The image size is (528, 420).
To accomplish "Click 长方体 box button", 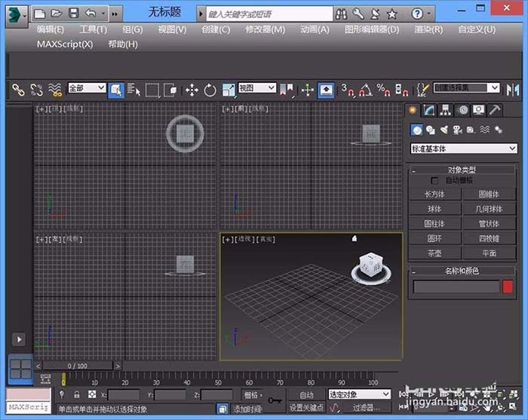I will (x=434, y=195).
